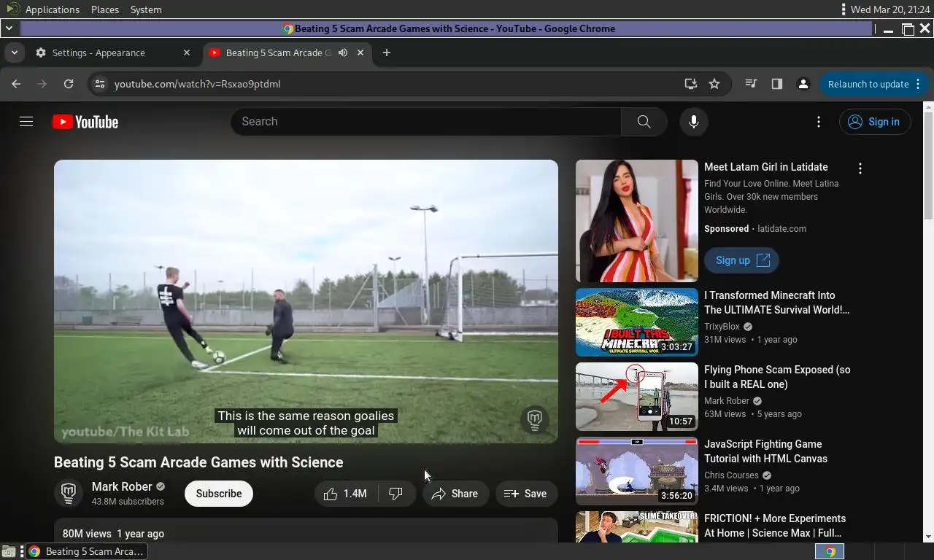The width and height of the screenshot is (934, 560).
Task: Switch to Settings - Appearance tab
Action: [113, 52]
